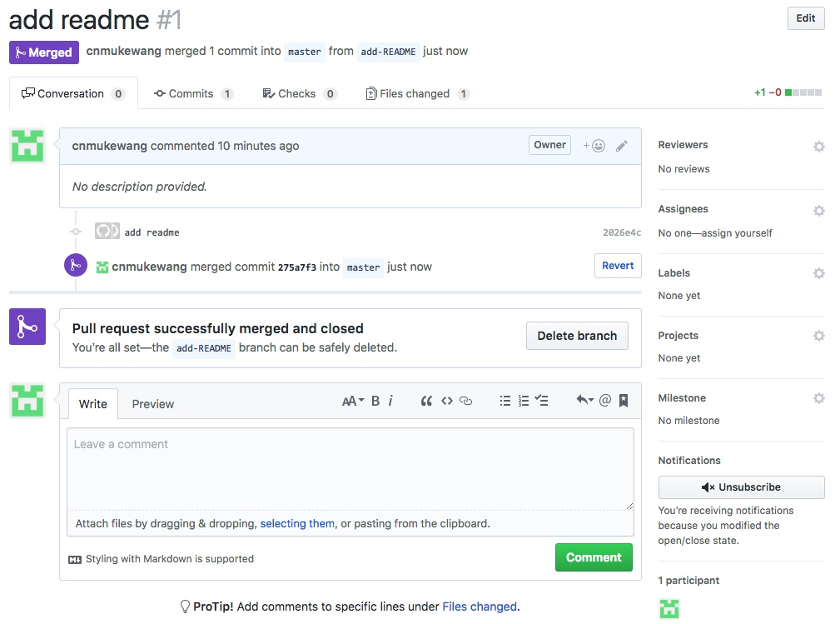Insert a numbered list
The image size is (840, 624).
pyautogui.click(x=524, y=401)
